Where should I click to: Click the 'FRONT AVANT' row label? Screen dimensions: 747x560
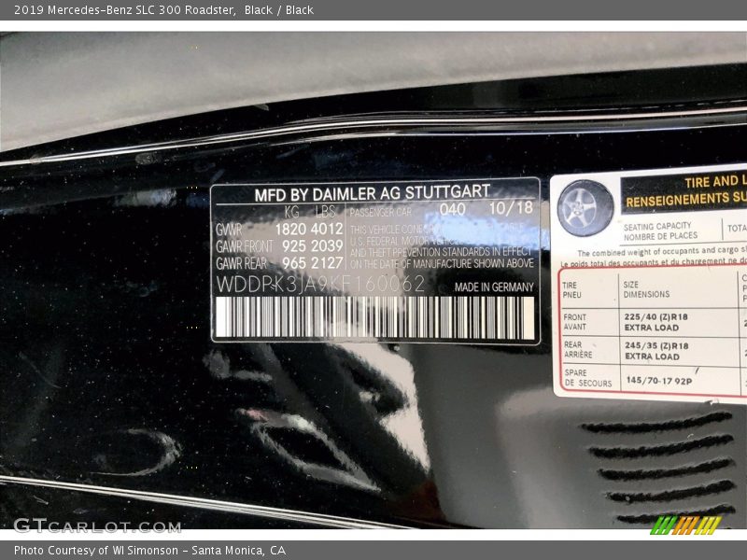[574, 322]
